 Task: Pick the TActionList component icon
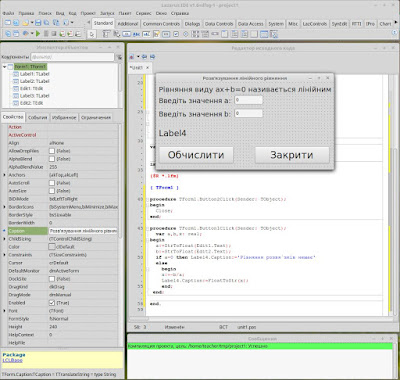click(x=274, y=34)
